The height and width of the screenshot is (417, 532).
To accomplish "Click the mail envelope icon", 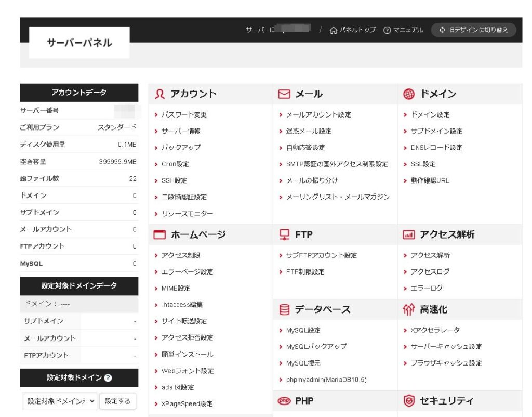I will point(284,94).
